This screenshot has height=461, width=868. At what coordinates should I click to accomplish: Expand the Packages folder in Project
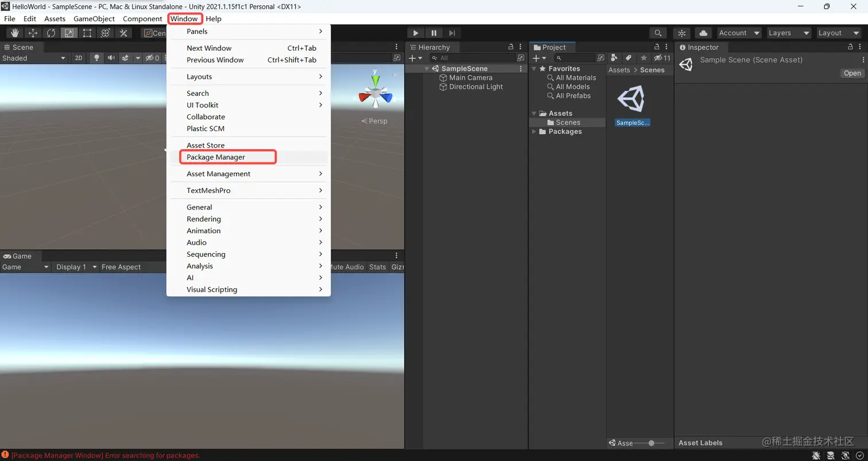pos(534,131)
